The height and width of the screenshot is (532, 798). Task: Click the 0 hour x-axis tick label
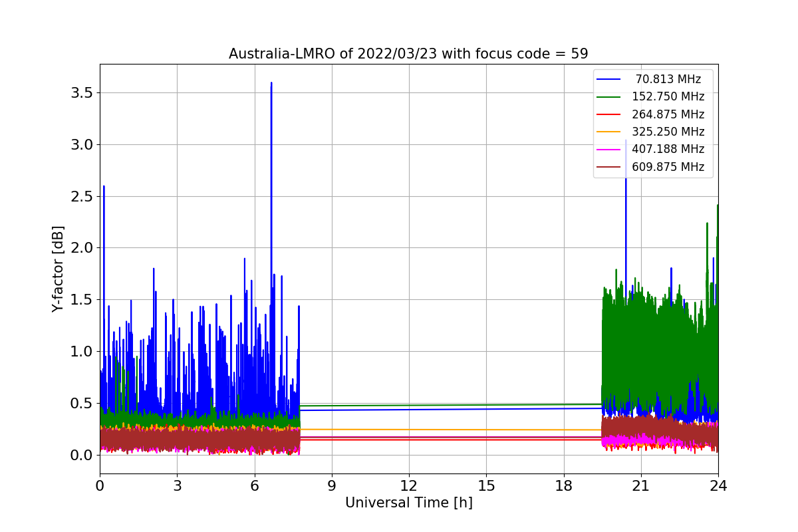tap(100, 486)
